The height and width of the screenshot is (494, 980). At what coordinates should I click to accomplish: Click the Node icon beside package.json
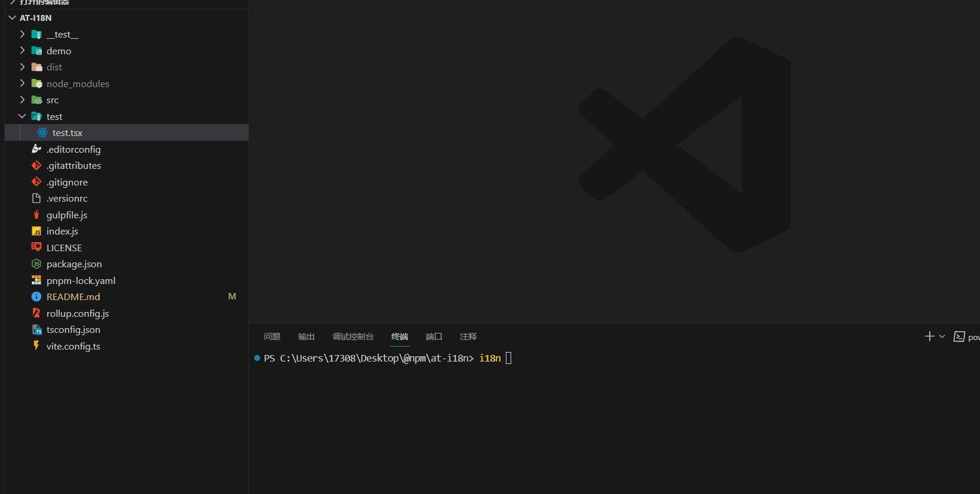click(36, 264)
